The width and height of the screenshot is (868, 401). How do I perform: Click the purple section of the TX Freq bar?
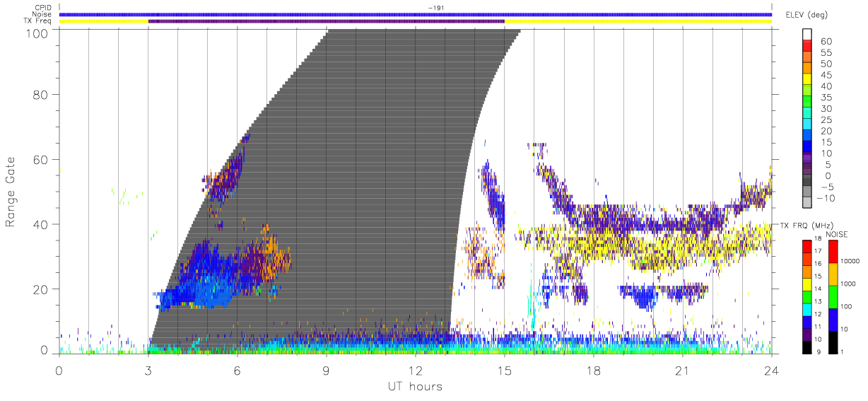pos(326,21)
